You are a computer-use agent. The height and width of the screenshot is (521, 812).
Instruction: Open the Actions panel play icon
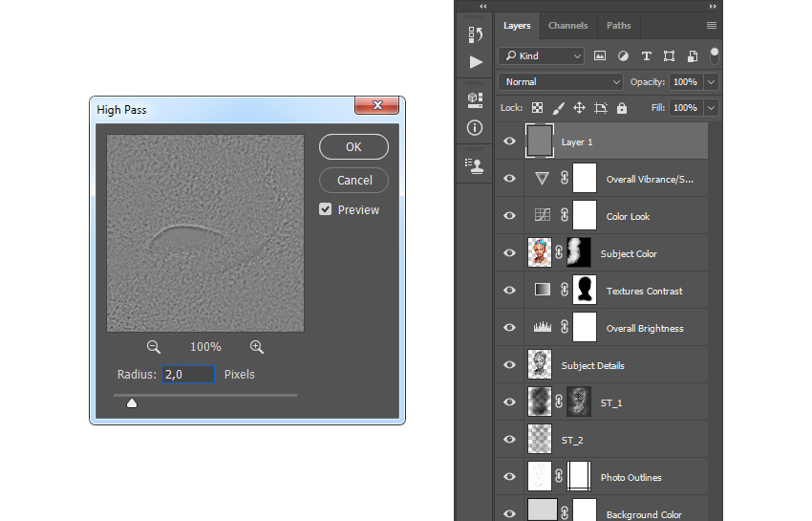point(476,62)
